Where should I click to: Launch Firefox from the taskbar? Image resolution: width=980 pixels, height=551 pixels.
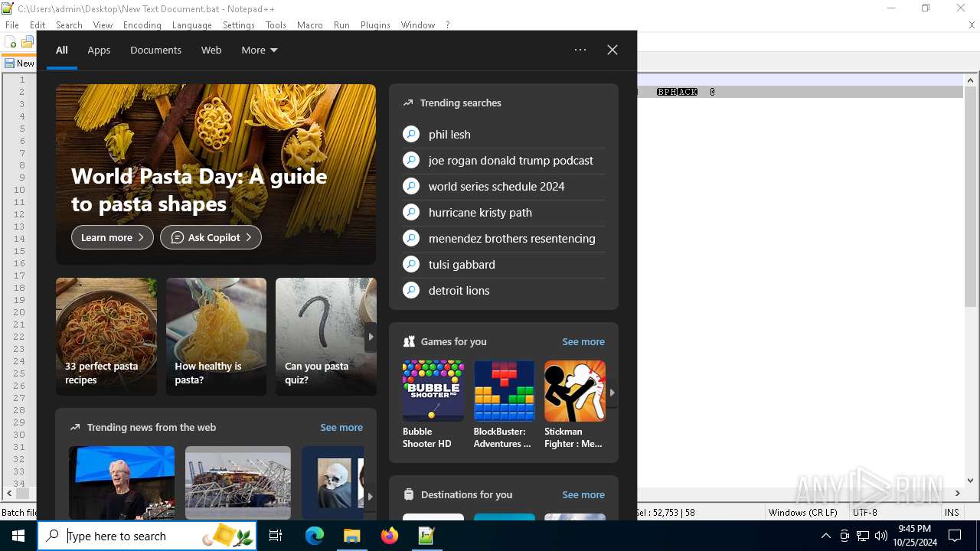tap(390, 536)
